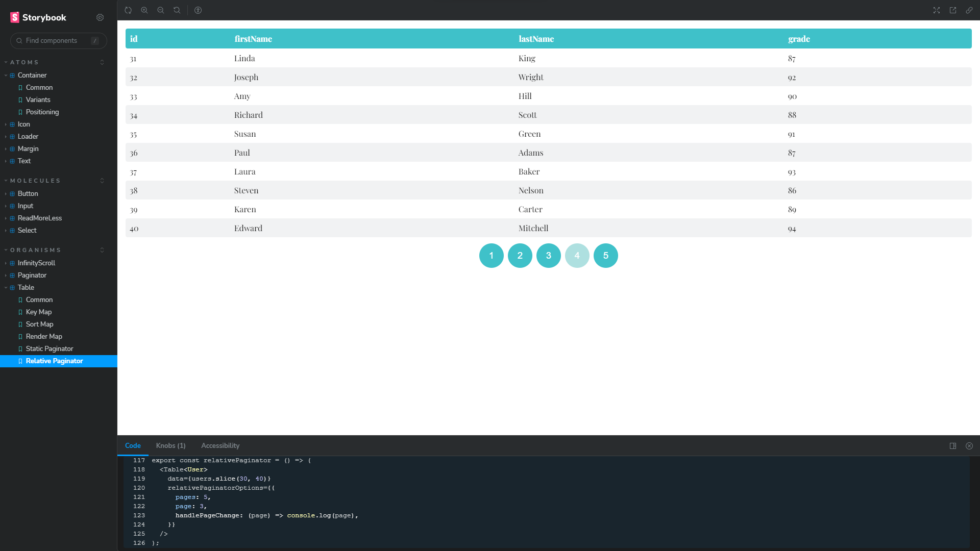Screen dimensions: 980x551
Task: Open Storybook settings gear
Action: (x=100, y=17)
